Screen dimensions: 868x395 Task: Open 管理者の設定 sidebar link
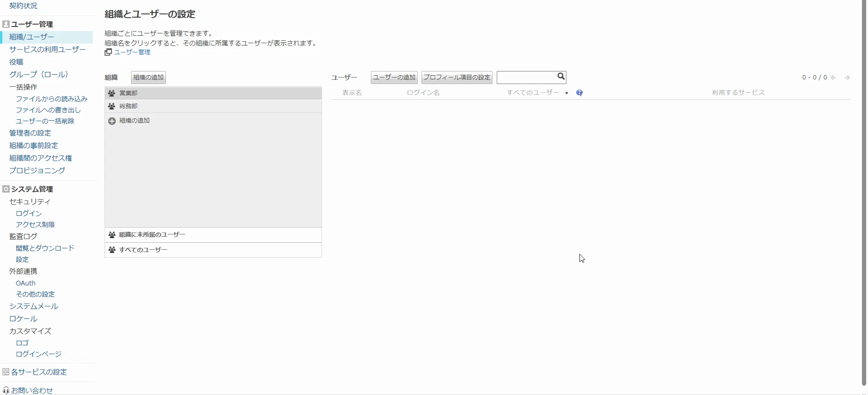[30, 133]
